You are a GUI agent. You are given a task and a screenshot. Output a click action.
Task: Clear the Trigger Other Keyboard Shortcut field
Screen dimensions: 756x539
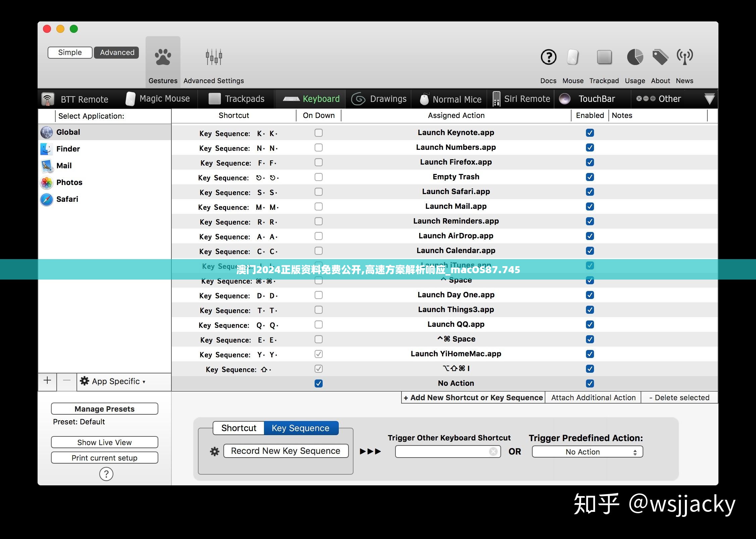click(493, 452)
